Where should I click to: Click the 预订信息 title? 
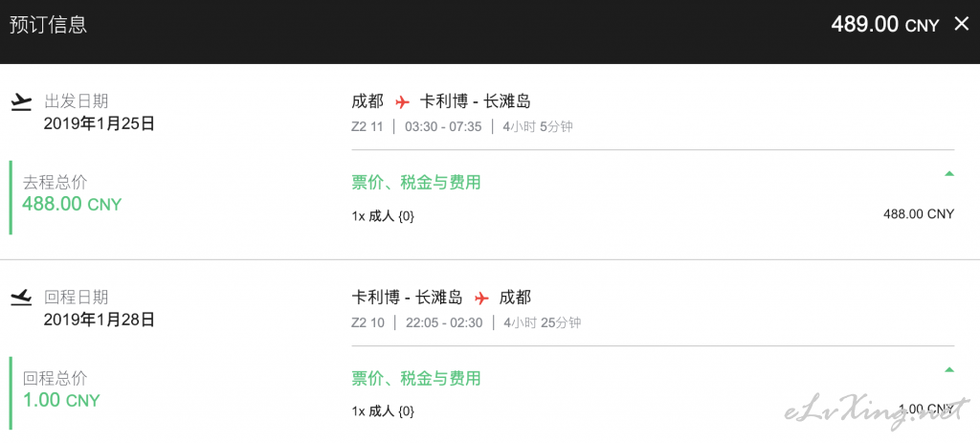[x=48, y=24]
